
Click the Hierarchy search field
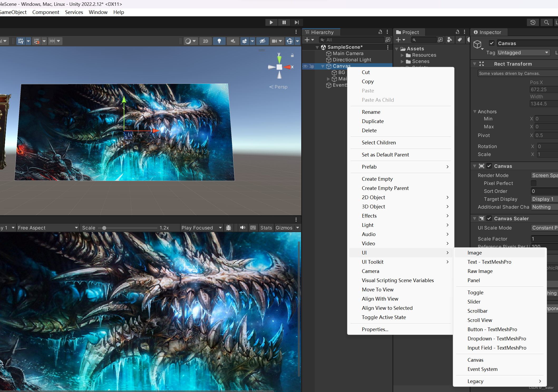[351, 40]
